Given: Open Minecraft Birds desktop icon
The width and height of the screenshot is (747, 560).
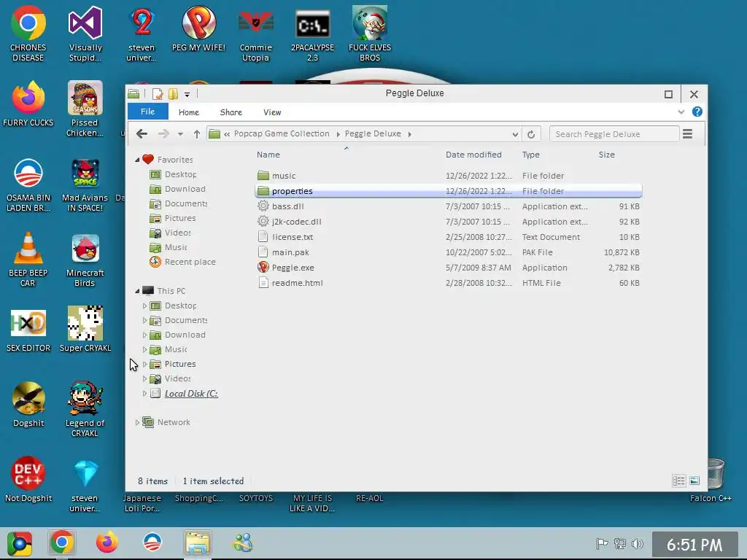Looking at the screenshot, I should (x=85, y=260).
